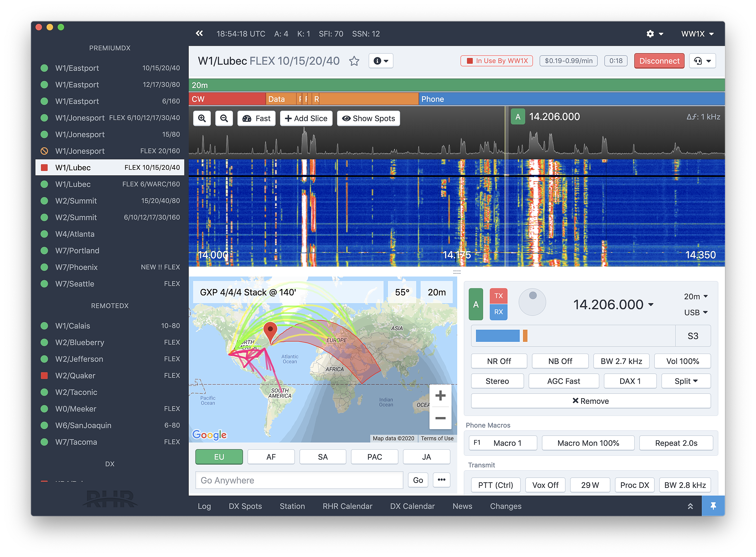Viewport: 756px width, 557px height.
Task: Zoom in the map with plus button
Action: (x=440, y=396)
